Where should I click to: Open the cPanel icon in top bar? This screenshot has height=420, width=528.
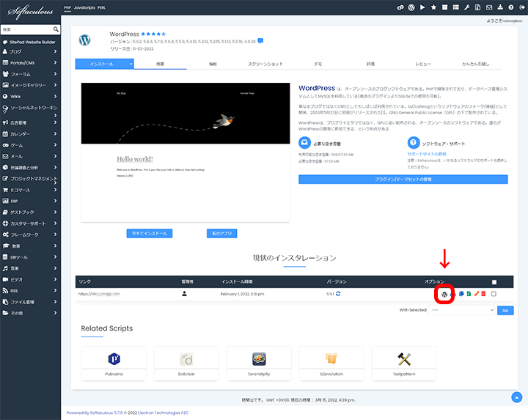(x=400, y=7)
